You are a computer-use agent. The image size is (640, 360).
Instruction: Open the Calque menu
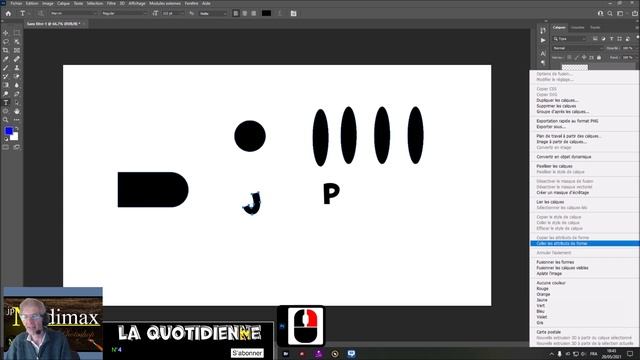click(x=63, y=3)
